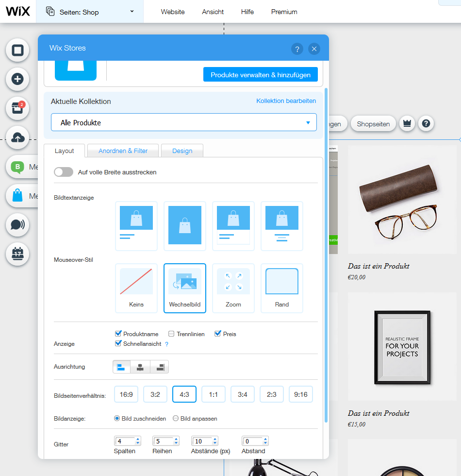Increase the Spalten column count stepper
The width and height of the screenshot is (461, 476).
[138, 439]
